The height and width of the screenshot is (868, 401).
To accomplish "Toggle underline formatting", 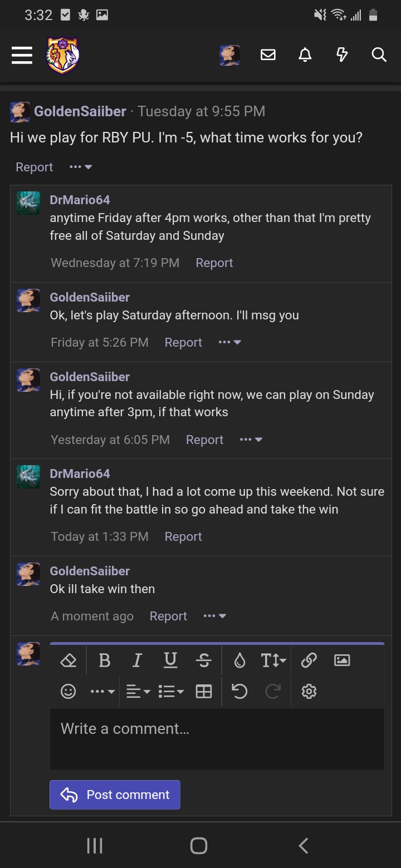I will (170, 660).
